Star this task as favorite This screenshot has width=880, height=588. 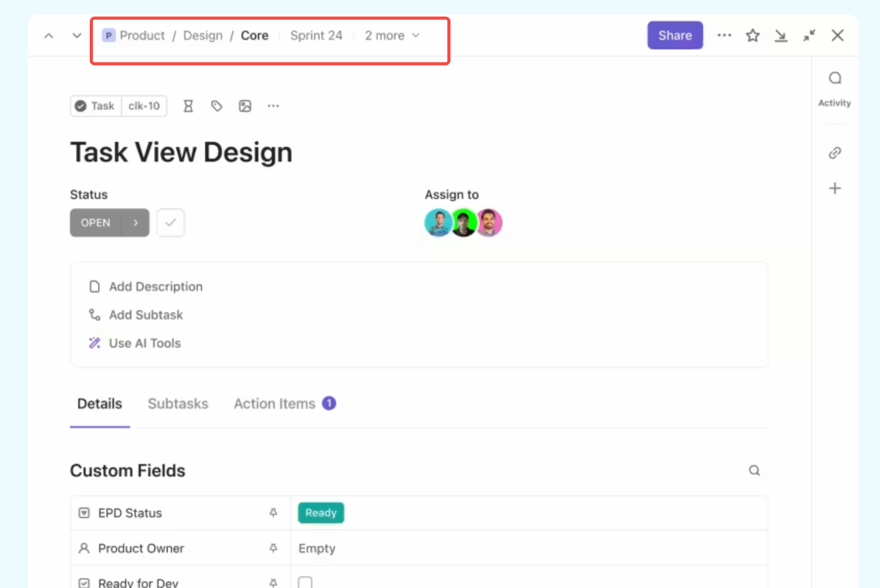pyautogui.click(x=752, y=36)
